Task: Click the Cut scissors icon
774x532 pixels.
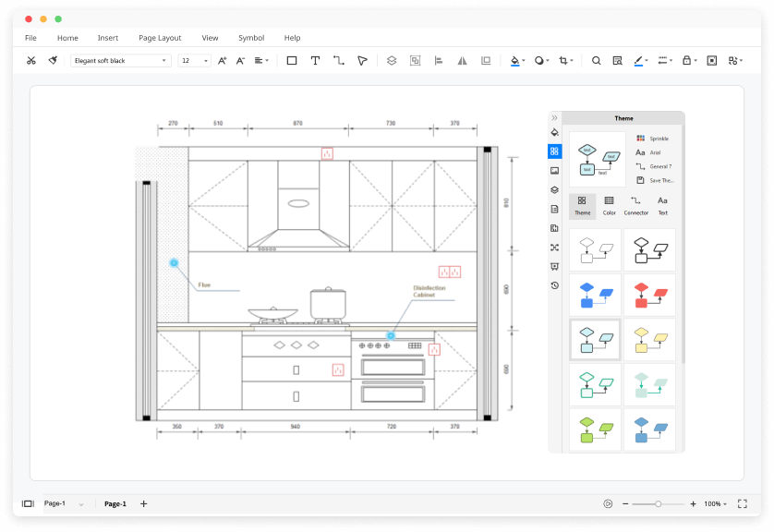Action: [x=31, y=61]
